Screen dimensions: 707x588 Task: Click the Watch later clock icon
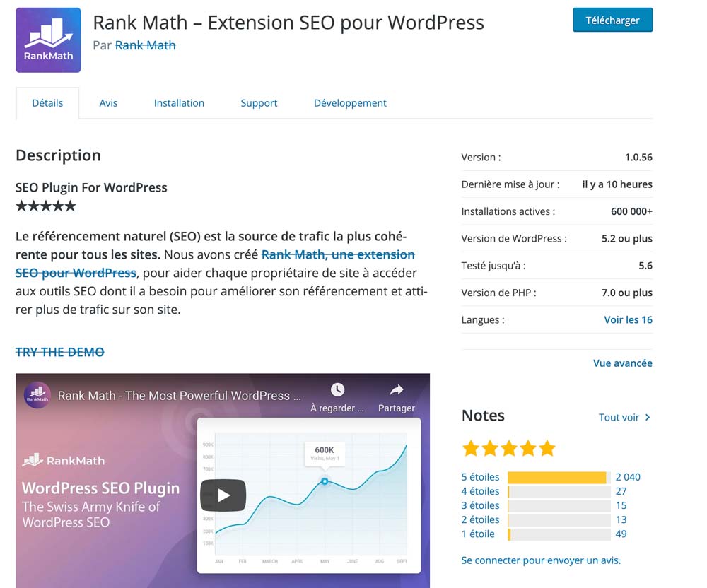tap(337, 389)
